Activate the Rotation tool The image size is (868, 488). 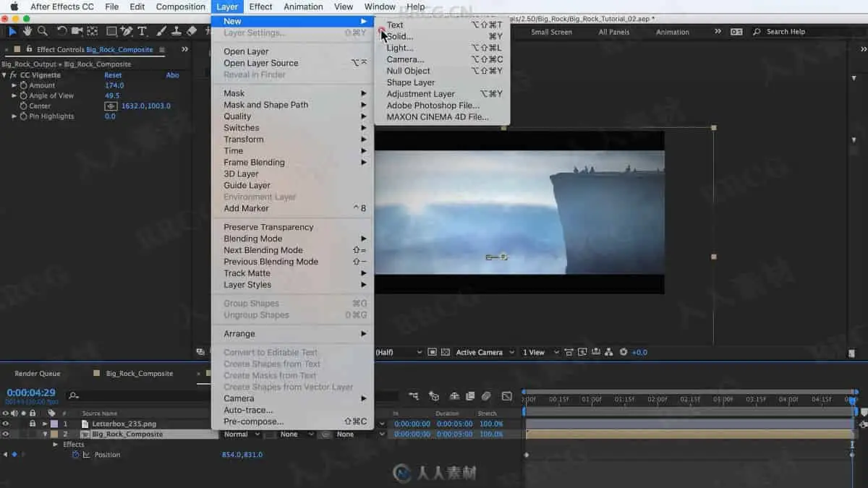pyautogui.click(x=61, y=31)
